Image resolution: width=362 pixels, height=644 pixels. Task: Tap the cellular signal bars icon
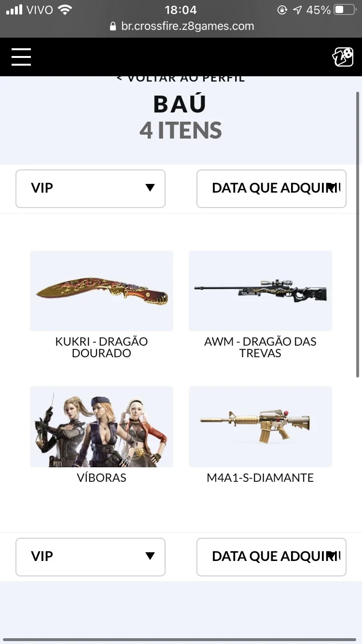tap(14, 10)
